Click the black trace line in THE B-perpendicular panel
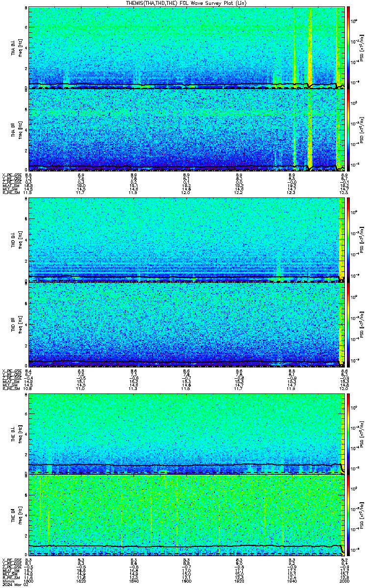 coord(186,465)
